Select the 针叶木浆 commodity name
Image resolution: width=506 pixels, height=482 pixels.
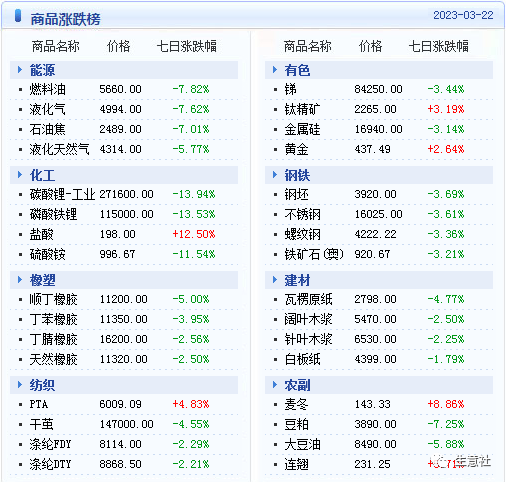click(x=308, y=339)
